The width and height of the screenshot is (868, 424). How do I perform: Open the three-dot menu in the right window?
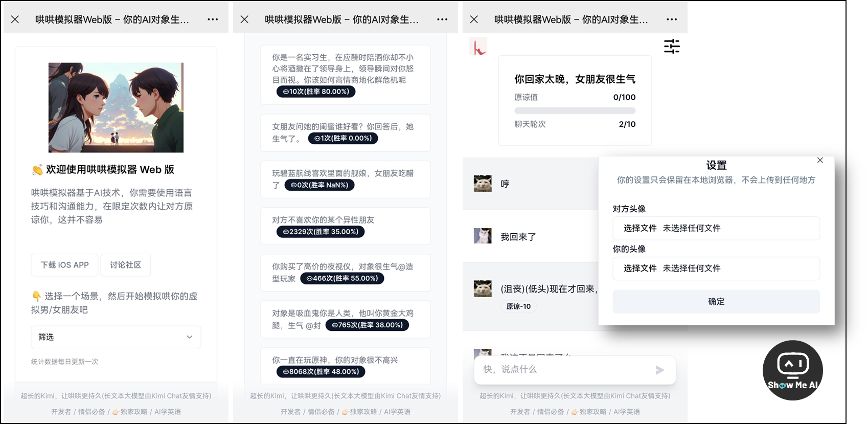(x=672, y=19)
